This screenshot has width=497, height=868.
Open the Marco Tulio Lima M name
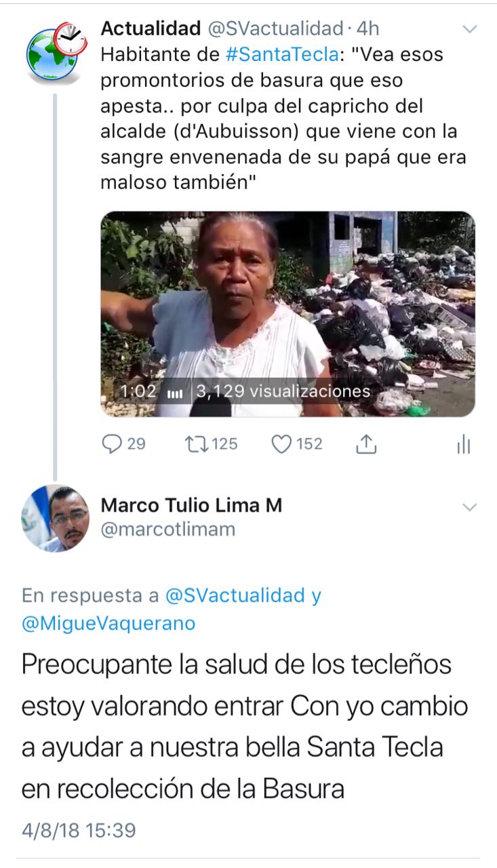point(191,505)
